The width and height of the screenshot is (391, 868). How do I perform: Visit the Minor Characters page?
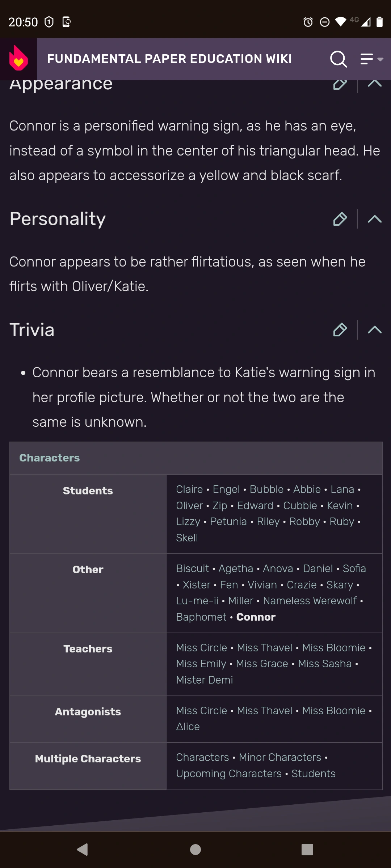pyautogui.click(x=280, y=757)
